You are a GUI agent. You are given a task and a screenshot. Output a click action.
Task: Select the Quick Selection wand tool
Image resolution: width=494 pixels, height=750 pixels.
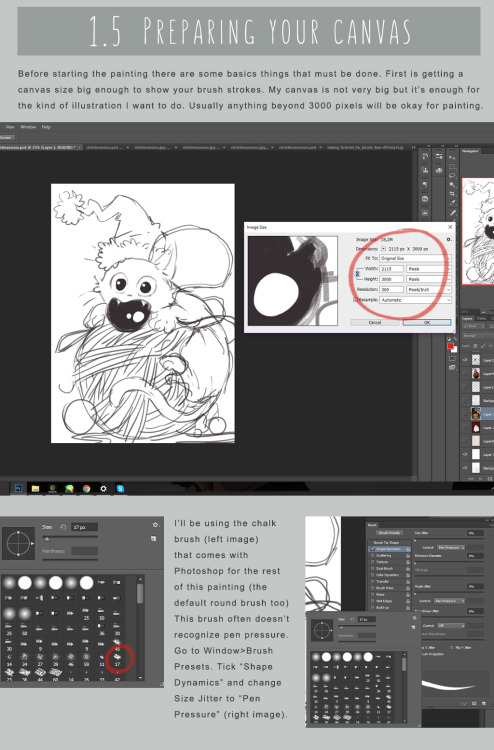(452, 185)
